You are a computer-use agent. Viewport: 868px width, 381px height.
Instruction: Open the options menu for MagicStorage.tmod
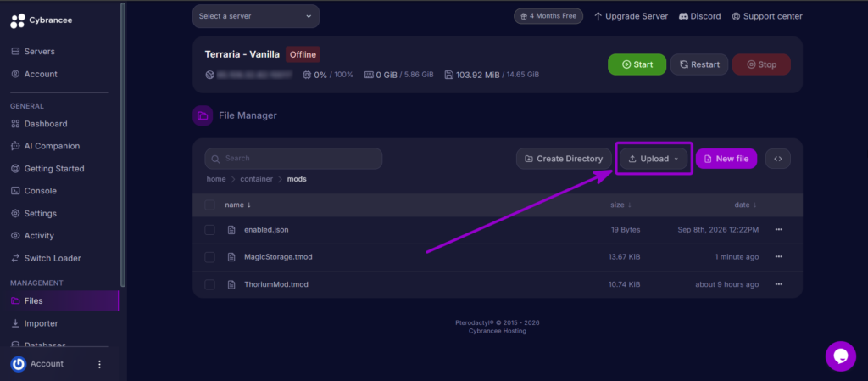[779, 257]
